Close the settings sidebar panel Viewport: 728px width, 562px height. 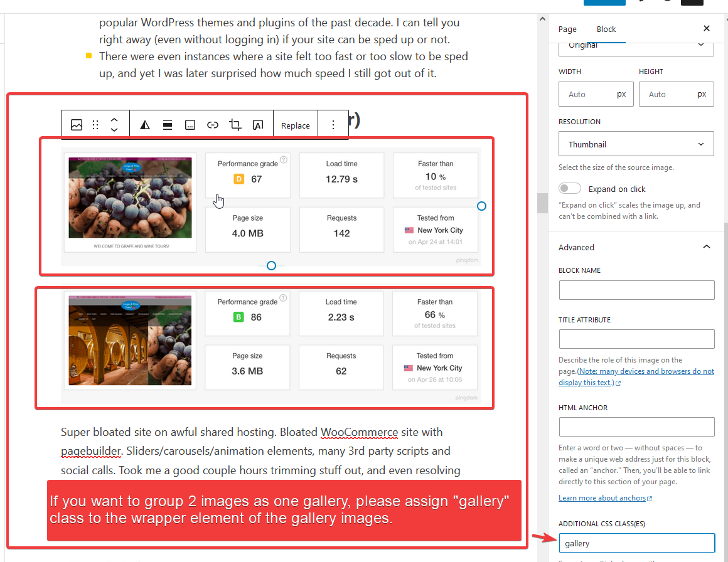(707, 29)
